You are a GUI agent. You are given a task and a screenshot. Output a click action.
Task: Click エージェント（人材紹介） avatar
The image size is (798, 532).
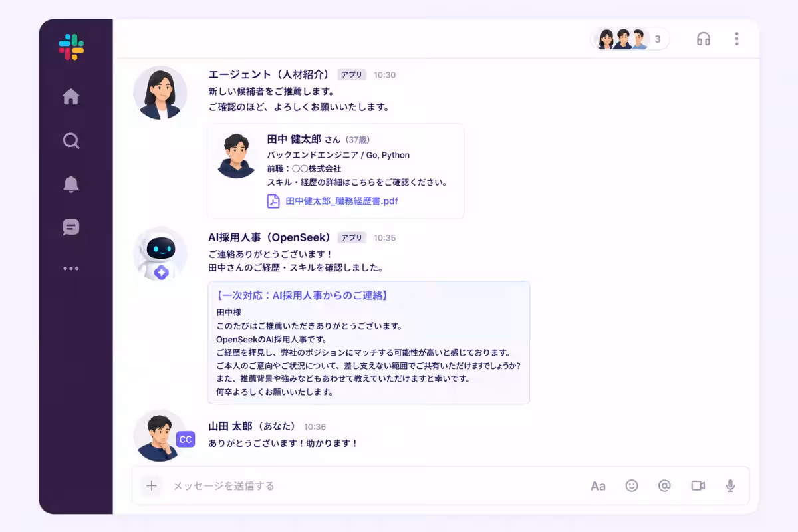(x=160, y=93)
